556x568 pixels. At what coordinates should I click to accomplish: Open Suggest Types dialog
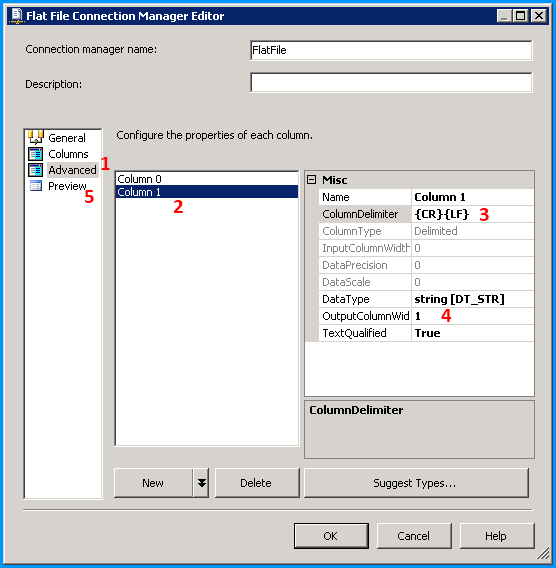click(416, 483)
